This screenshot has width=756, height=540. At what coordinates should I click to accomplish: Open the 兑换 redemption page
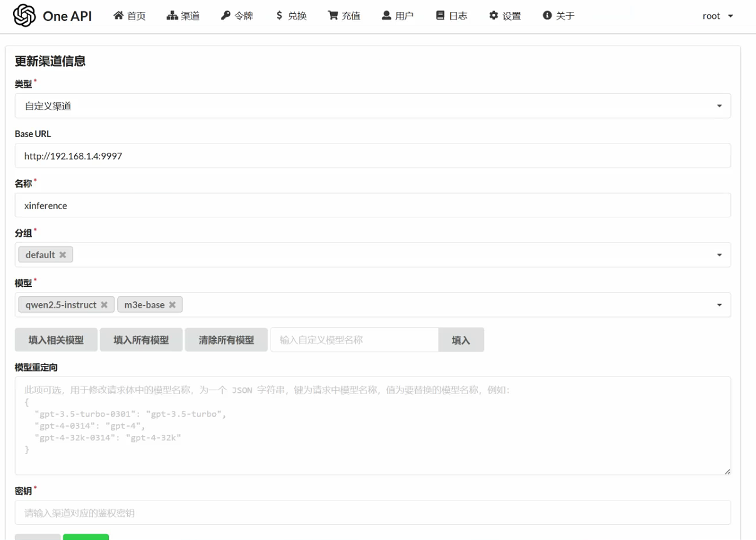coord(291,16)
